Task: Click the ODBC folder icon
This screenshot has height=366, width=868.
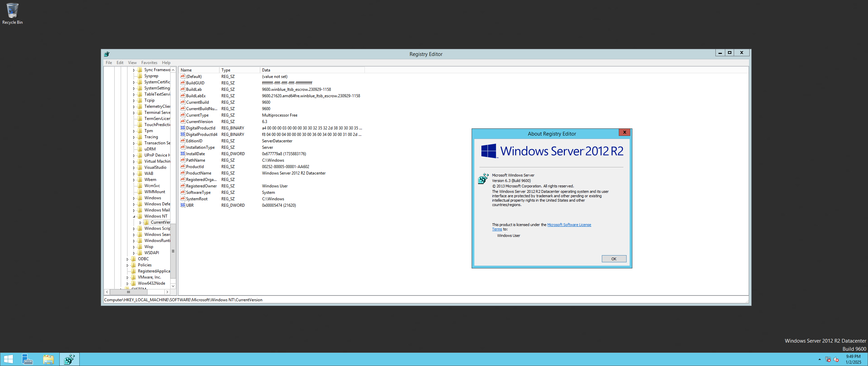Action: [x=134, y=259]
